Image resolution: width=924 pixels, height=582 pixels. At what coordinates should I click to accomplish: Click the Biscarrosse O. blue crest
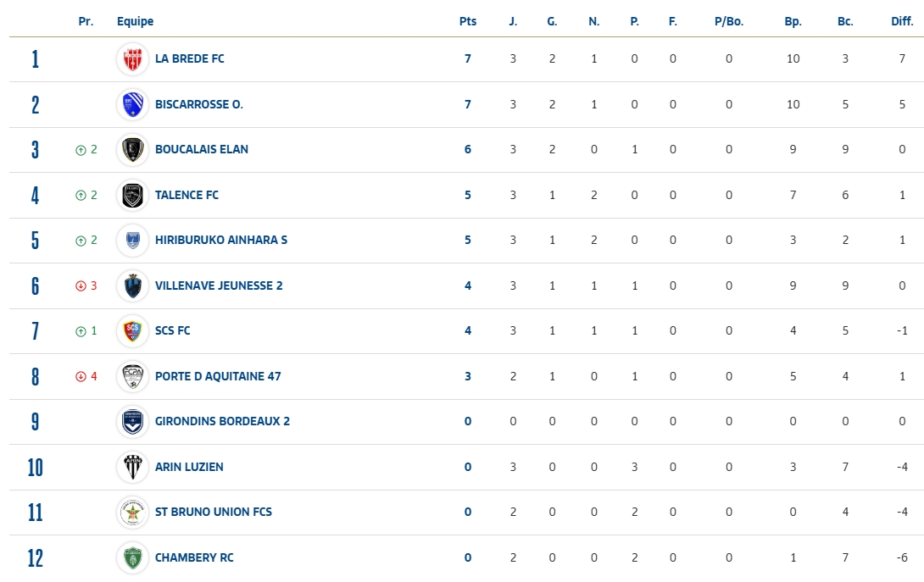pyautogui.click(x=132, y=104)
